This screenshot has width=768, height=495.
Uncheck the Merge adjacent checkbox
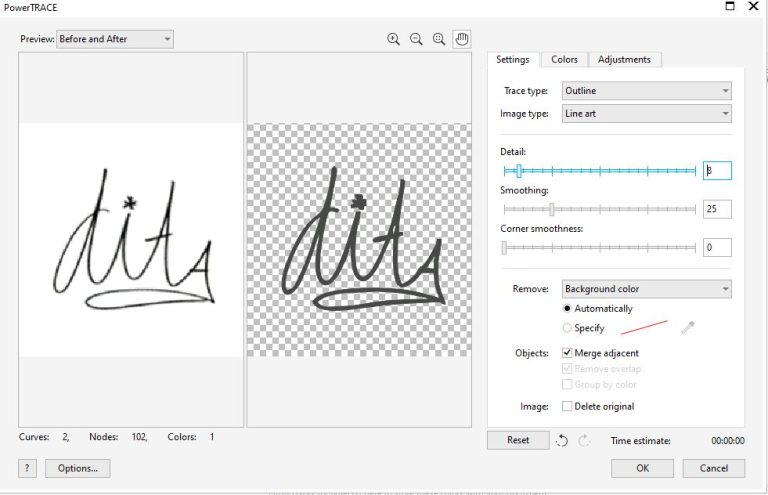[568, 353]
